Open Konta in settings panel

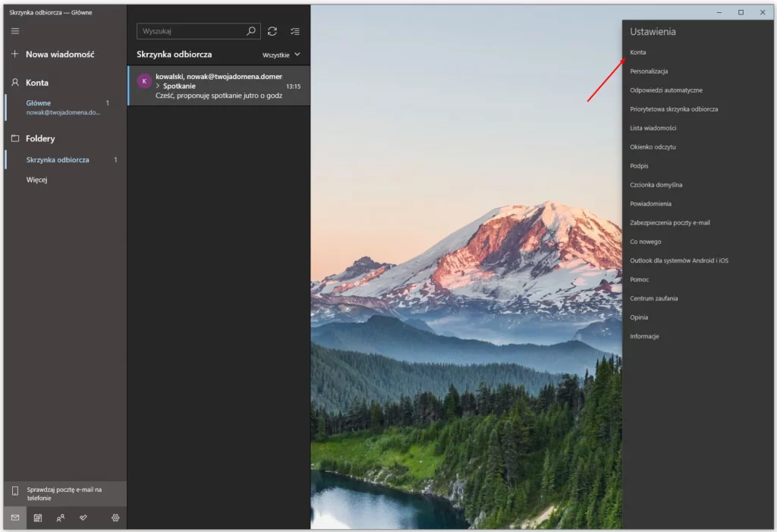click(638, 52)
